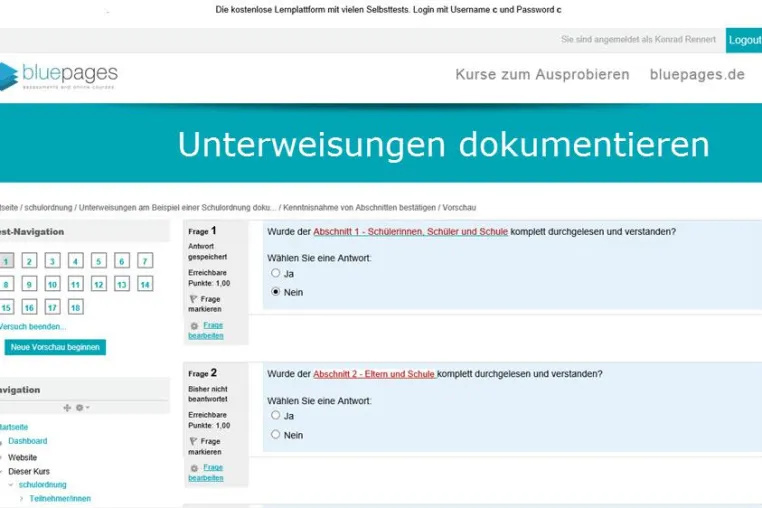Open Kurse zum Ausprobieren menu
This screenshot has width=762, height=508.
pyautogui.click(x=542, y=74)
